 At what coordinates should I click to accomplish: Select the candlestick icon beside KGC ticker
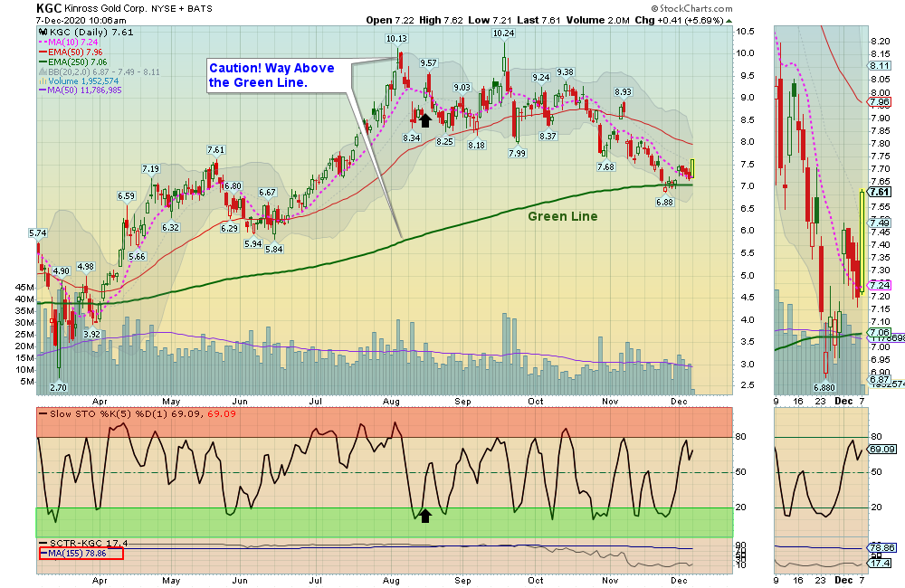tap(43, 33)
